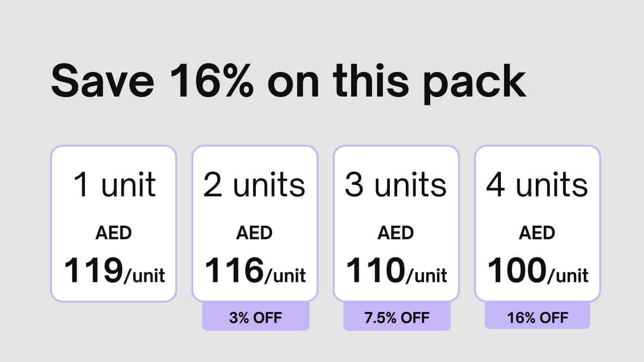The image size is (644, 362).
Task: Click the AED label in 3 units card
Action: 396,233
